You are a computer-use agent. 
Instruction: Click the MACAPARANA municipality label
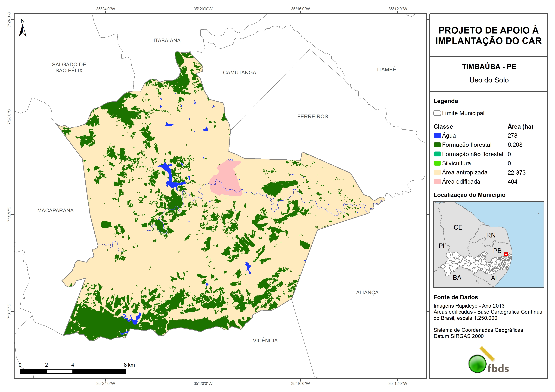tap(55, 210)
